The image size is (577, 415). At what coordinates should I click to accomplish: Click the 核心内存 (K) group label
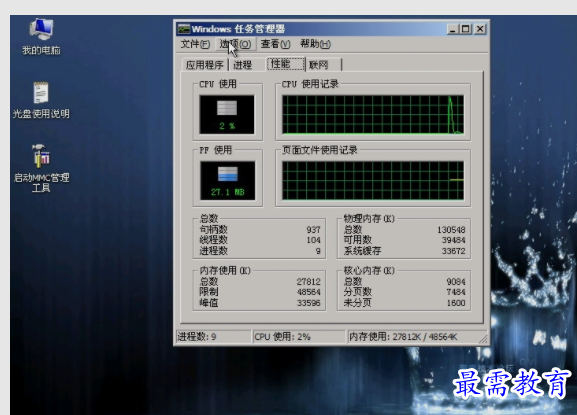pyautogui.click(x=369, y=271)
